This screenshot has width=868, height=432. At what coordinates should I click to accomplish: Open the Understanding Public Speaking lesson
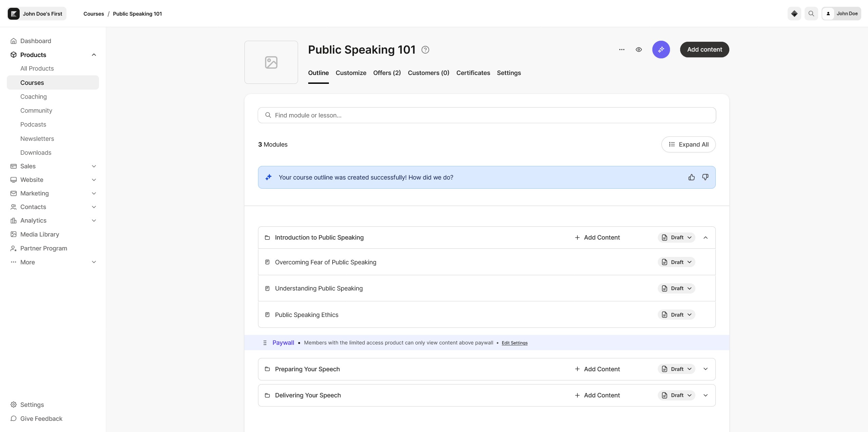click(x=319, y=288)
